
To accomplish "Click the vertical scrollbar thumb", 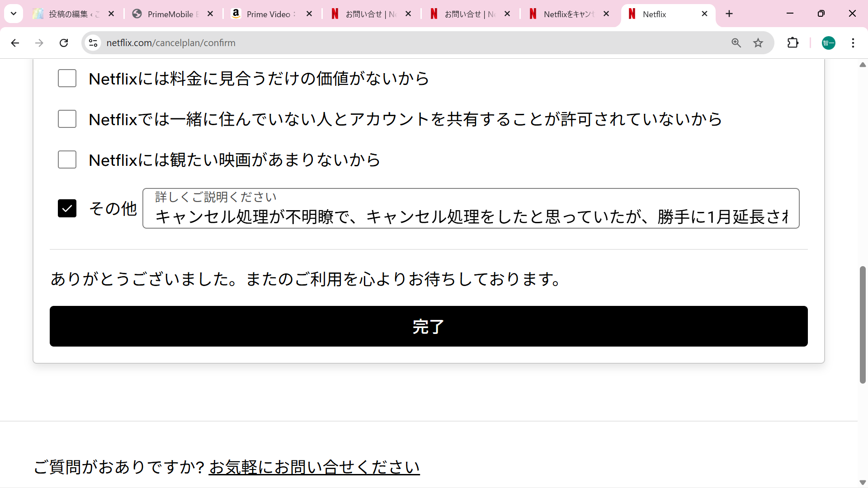I will (863, 325).
